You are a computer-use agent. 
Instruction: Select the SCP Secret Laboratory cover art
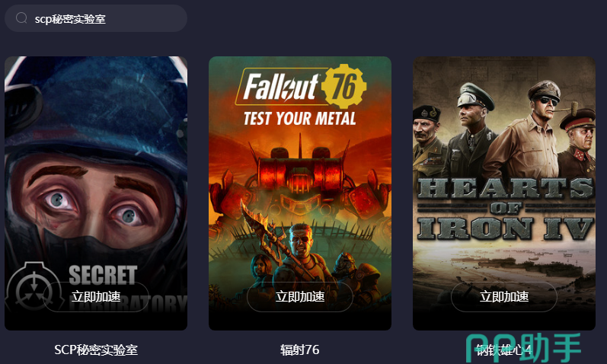pos(96,193)
